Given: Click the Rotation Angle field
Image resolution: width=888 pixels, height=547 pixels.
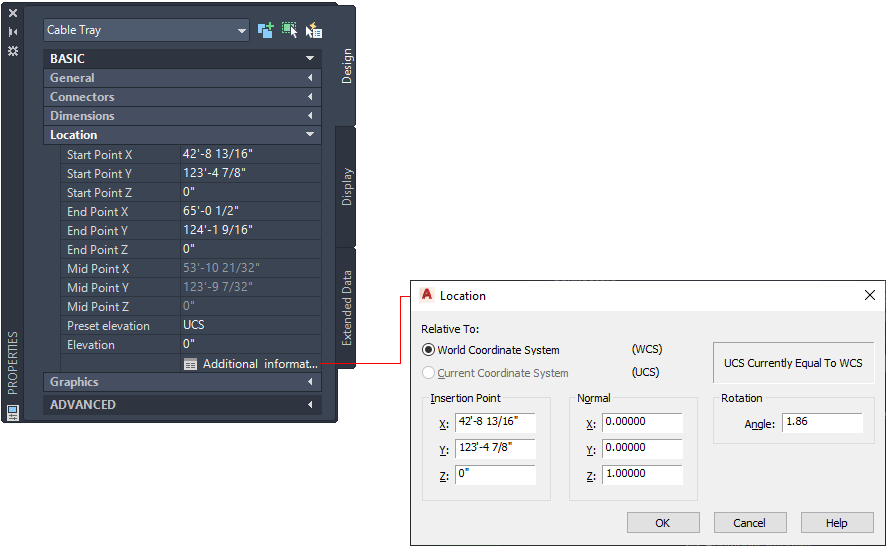Looking at the screenshot, I should [822, 422].
